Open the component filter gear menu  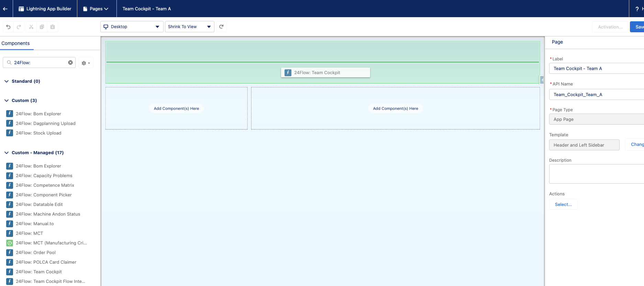click(86, 63)
